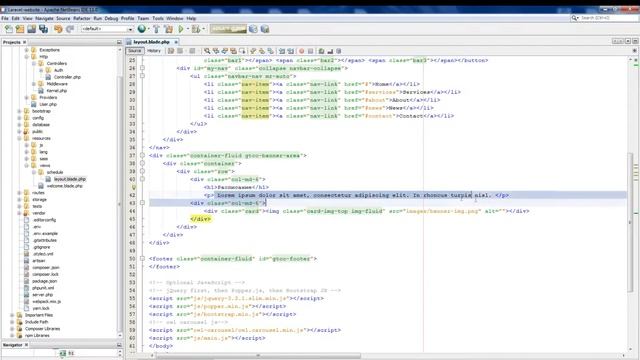Click the New Project toolbar icon

coord(20,29)
